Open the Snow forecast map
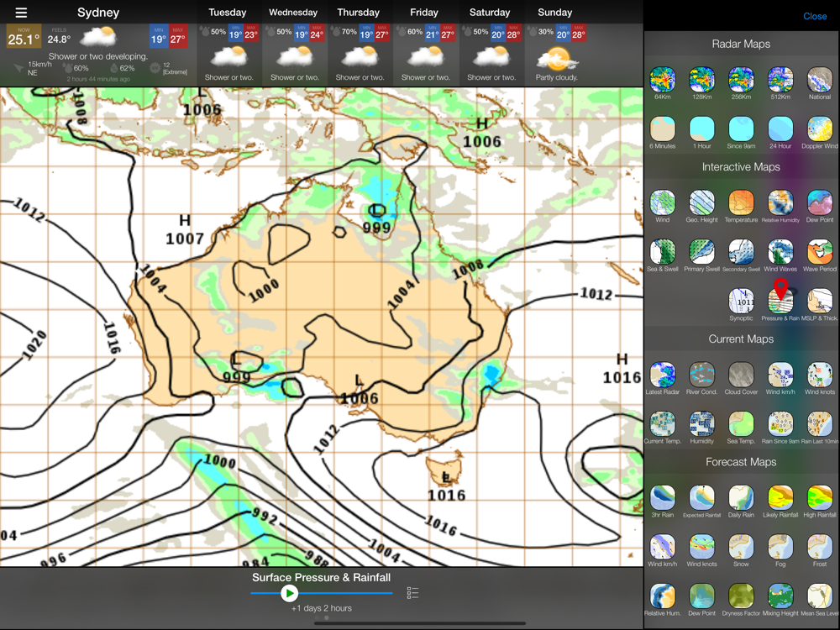 tap(742, 547)
